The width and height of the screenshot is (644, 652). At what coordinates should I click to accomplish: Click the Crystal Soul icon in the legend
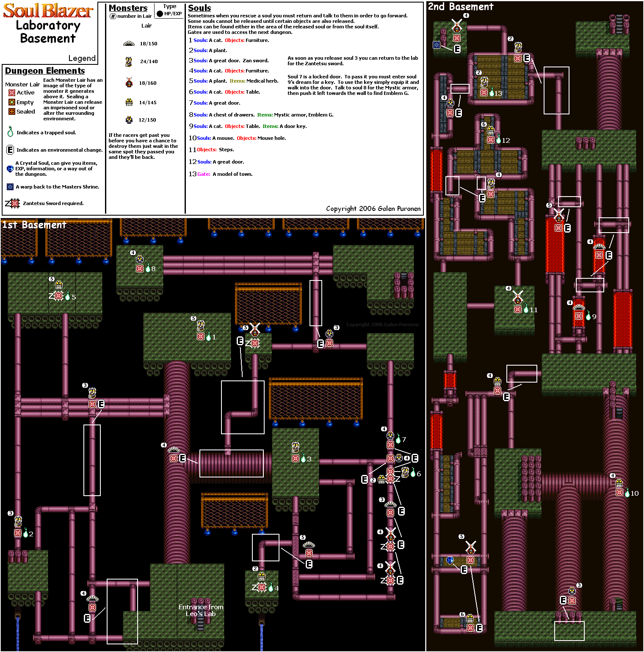pyautogui.click(x=10, y=169)
